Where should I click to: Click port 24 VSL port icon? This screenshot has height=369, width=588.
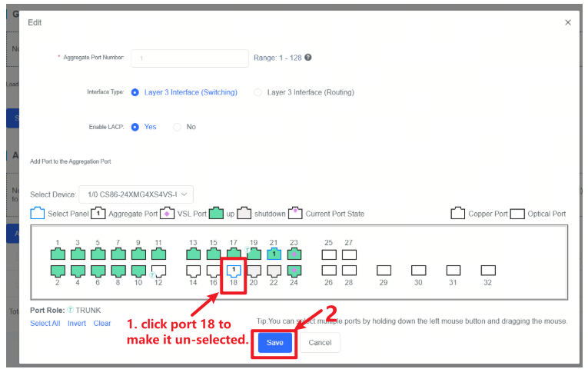294,270
